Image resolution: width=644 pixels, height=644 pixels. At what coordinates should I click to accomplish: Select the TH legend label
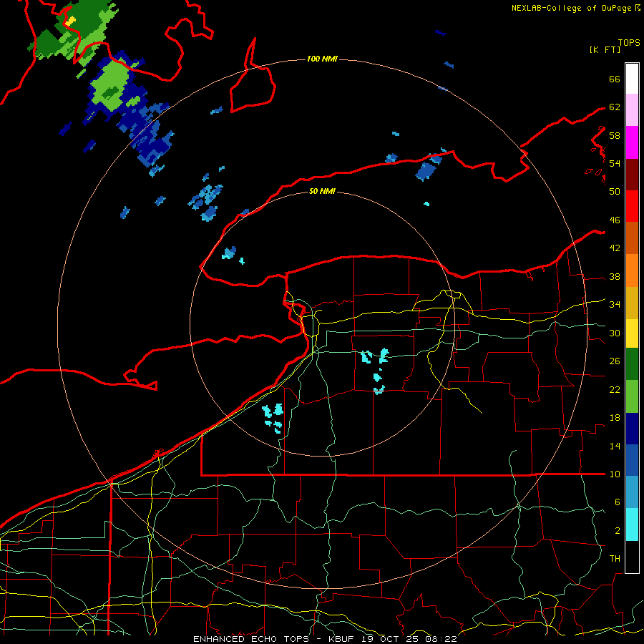coord(615,559)
